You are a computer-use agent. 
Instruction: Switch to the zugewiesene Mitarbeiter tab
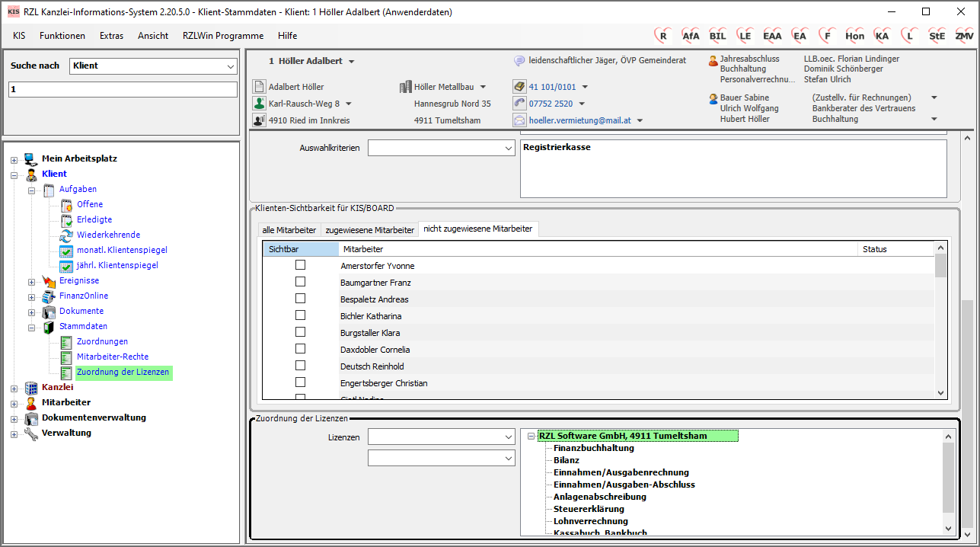(369, 229)
